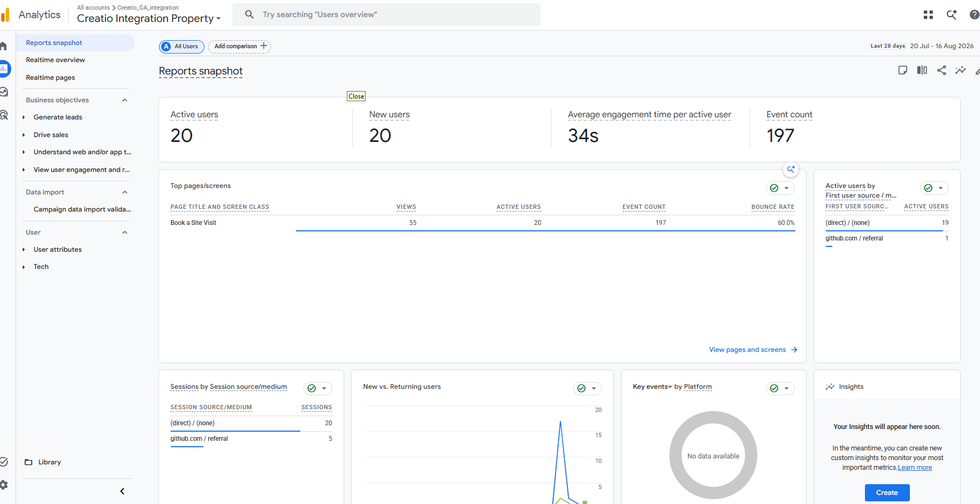Click the edit comparisons icon

pos(922,70)
